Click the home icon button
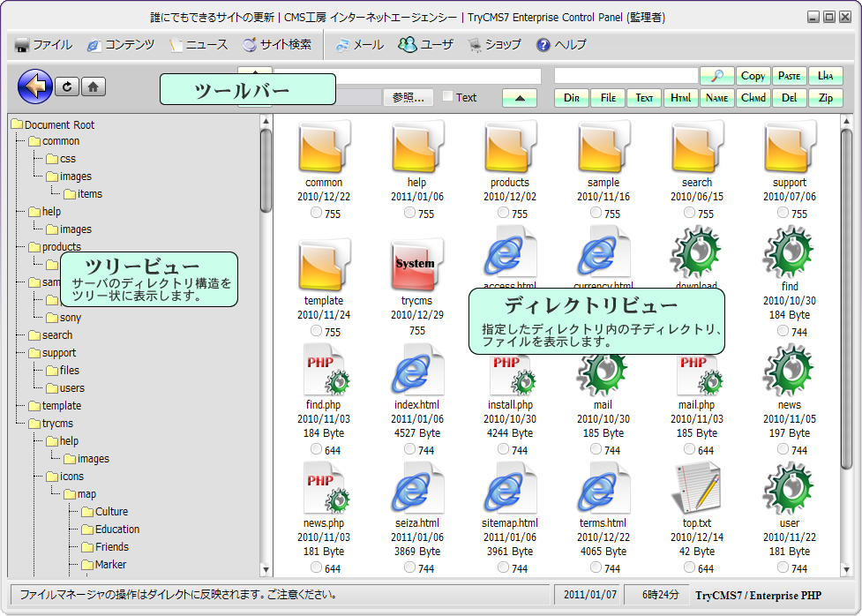The image size is (862, 616). tap(94, 86)
